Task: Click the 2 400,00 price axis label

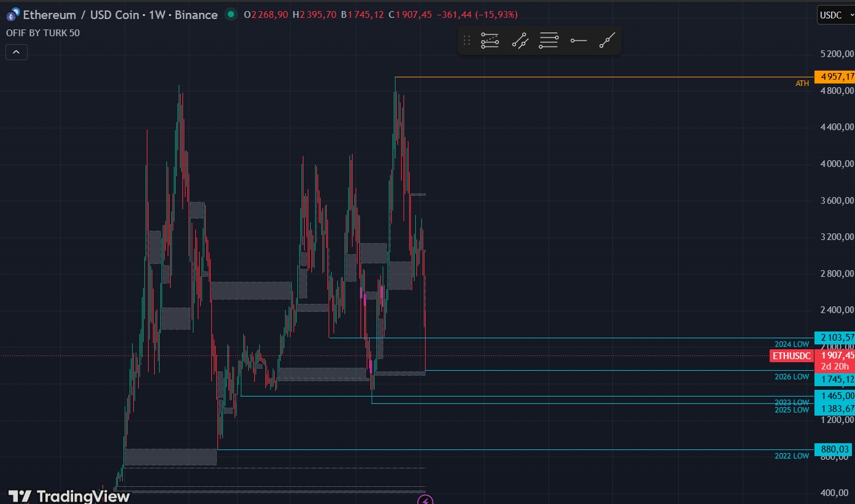Action: (837, 310)
